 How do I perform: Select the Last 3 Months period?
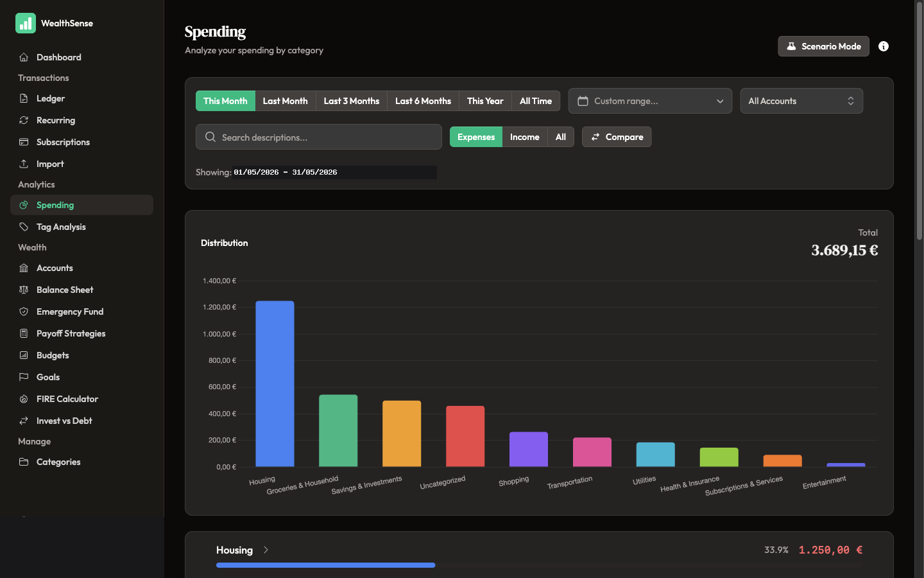[351, 101]
